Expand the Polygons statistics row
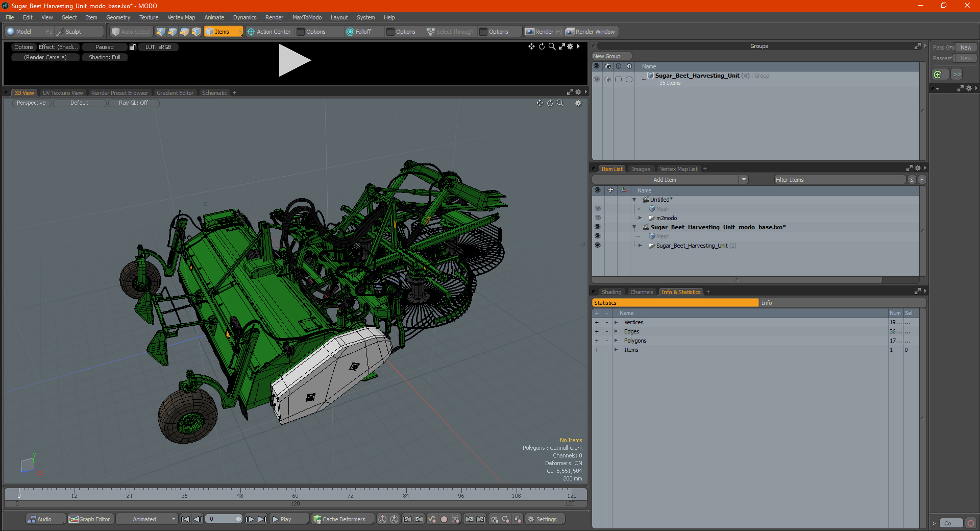Screen dimensions: 980x531 coord(616,341)
